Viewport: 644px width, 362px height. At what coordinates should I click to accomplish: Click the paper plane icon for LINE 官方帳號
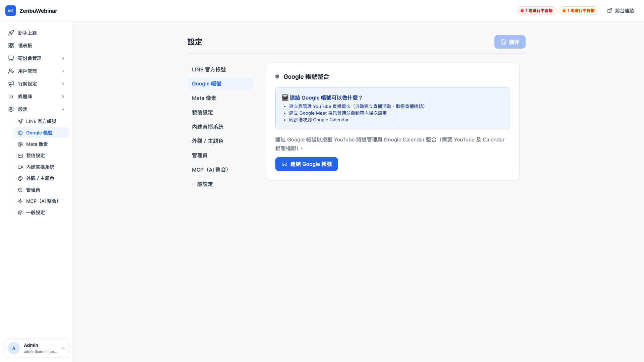point(20,121)
